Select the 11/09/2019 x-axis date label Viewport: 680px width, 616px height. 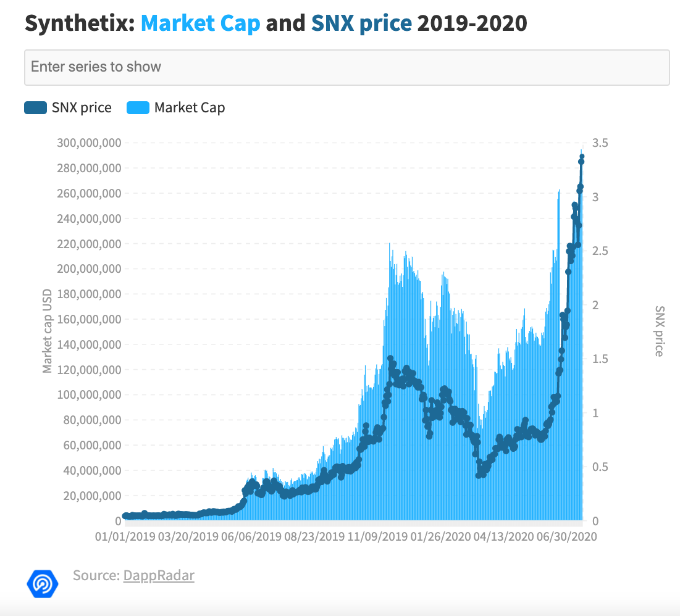pos(378,536)
